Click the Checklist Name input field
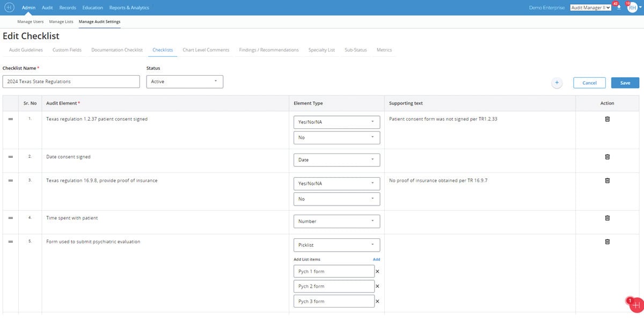 (71, 82)
